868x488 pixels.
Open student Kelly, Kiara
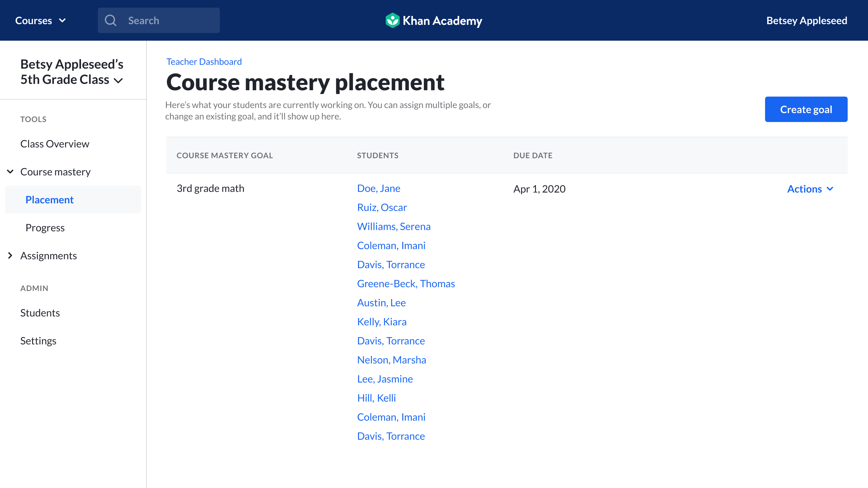pyautogui.click(x=382, y=322)
